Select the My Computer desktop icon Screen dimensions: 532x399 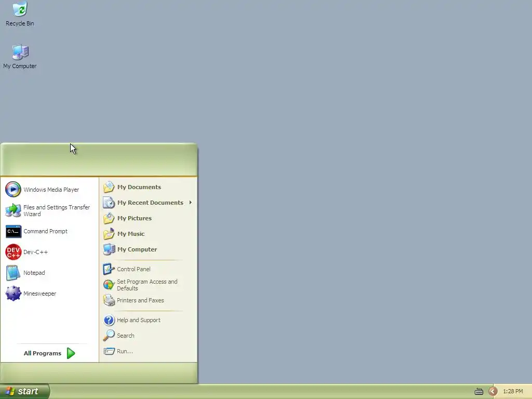[20, 52]
